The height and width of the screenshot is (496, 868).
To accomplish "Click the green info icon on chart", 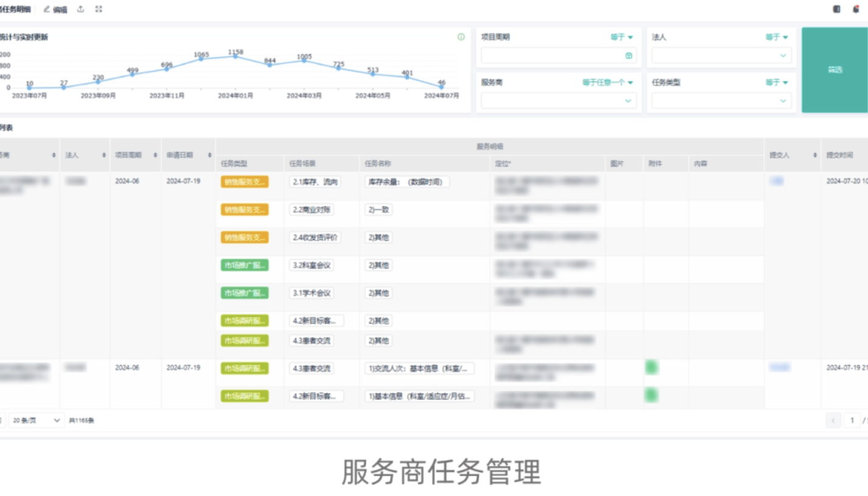I will point(461,37).
